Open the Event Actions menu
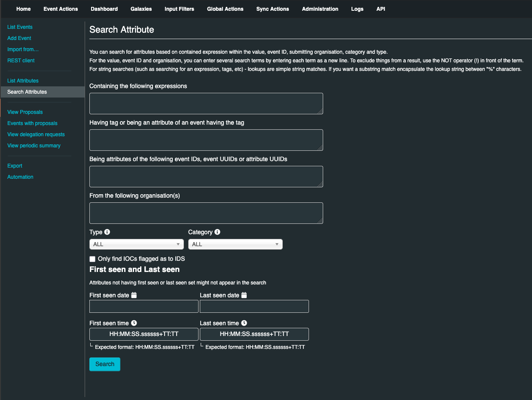The image size is (532, 400). (x=61, y=9)
